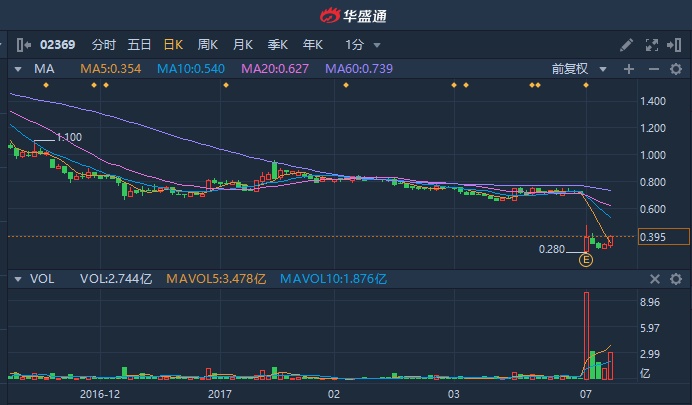The image size is (692, 405).
Task: Collapse the VOL indicator triangle
Action: [18, 279]
